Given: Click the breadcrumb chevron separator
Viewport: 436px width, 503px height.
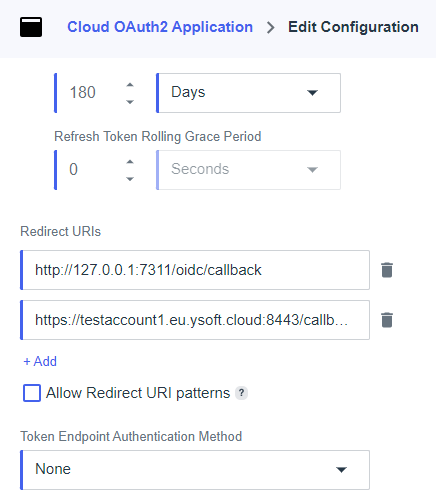Looking at the screenshot, I should click(x=271, y=27).
